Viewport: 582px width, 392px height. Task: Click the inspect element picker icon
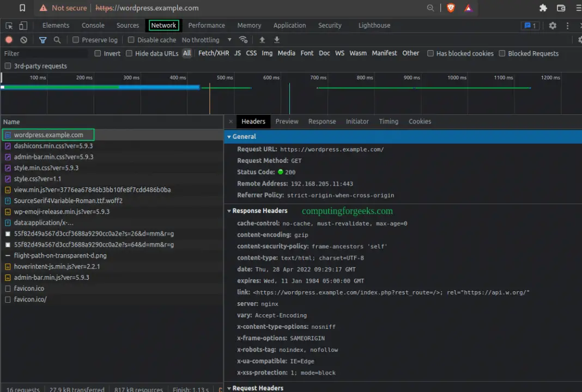[9, 26]
